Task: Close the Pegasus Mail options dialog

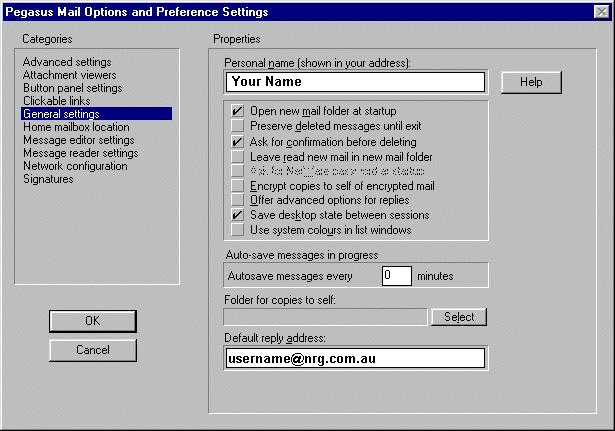Action: [602, 12]
